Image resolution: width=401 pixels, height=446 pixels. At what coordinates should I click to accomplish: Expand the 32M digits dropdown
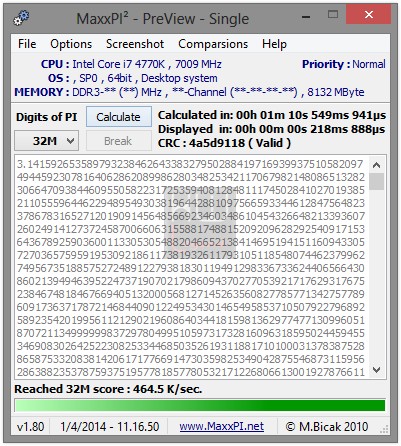click(47, 141)
